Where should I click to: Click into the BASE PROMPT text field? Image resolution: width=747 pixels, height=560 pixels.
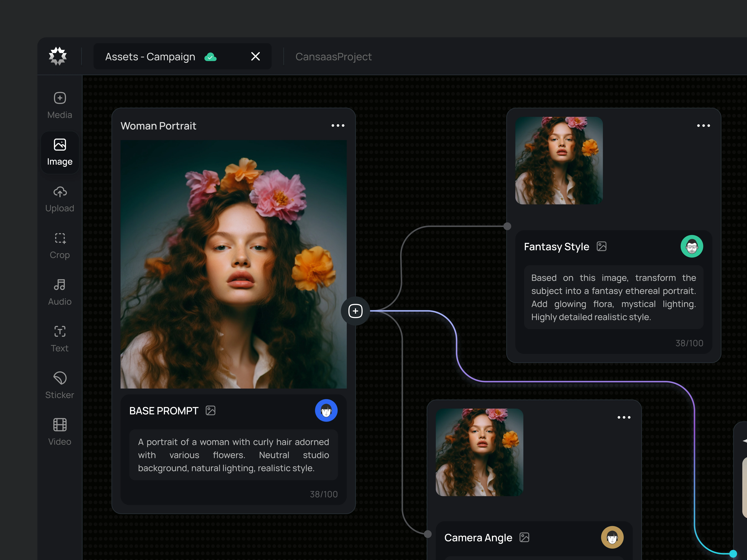pyautogui.click(x=233, y=455)
